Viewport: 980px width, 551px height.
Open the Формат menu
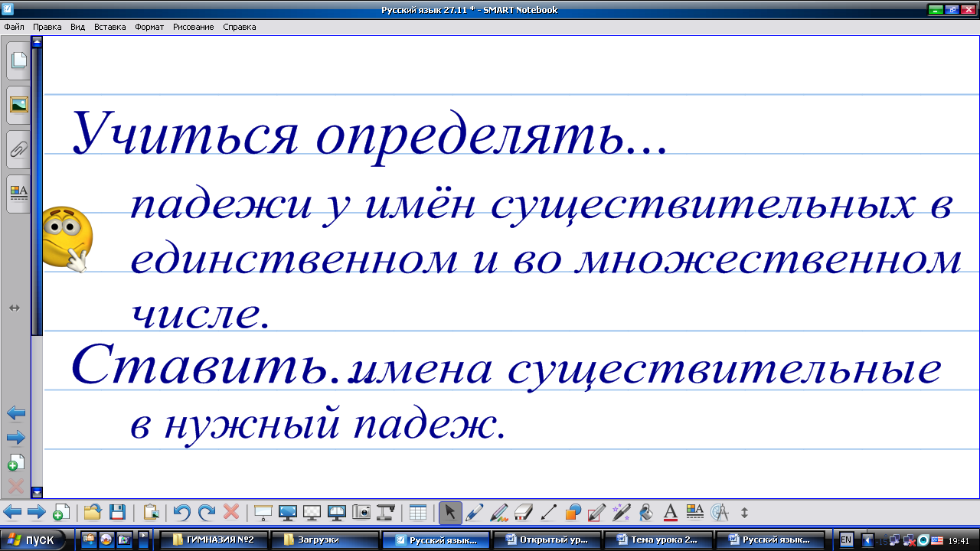click(149, 27)
